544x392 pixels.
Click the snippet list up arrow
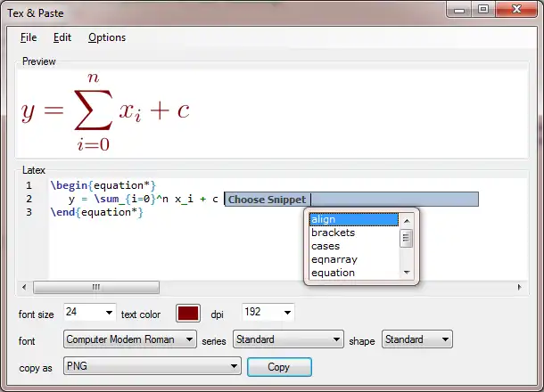click(x=407, y=221)
